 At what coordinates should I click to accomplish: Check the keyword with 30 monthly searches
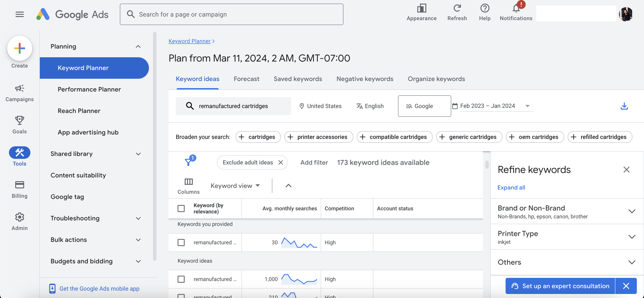point(181,243)
